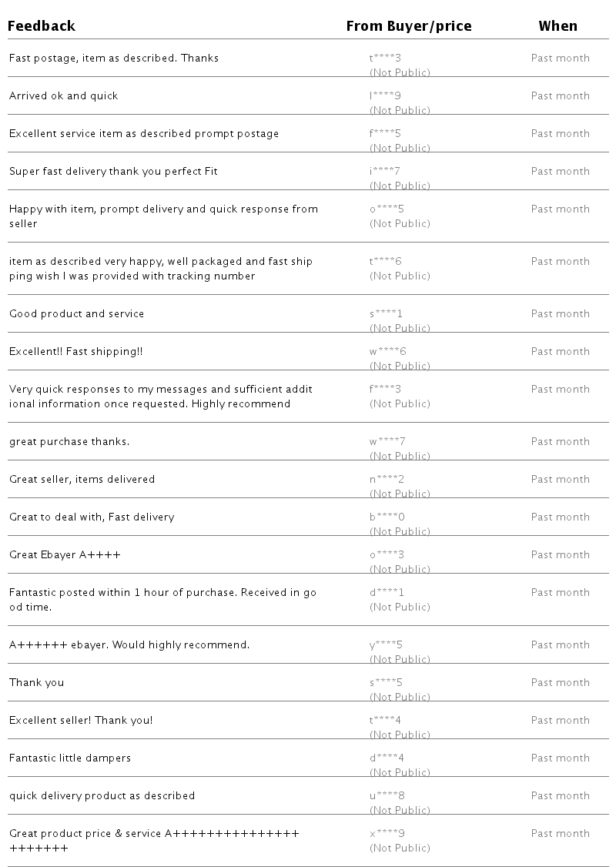
Task: Open buyer b****0 entry
Action: coord(387,517)
